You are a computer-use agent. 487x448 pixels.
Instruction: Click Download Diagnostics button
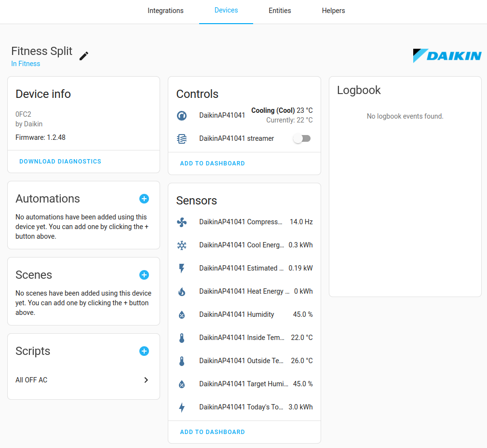pos(60,162)
